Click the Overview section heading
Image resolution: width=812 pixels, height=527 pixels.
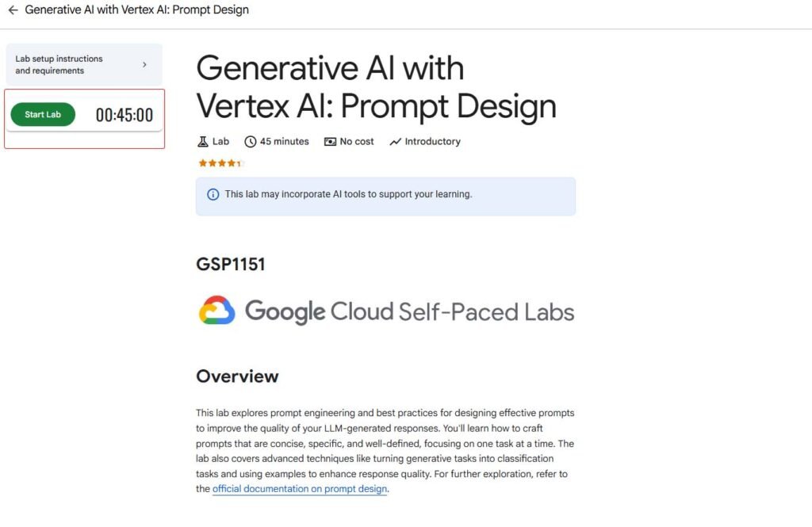pyautogui.click(x=237, y=376)
